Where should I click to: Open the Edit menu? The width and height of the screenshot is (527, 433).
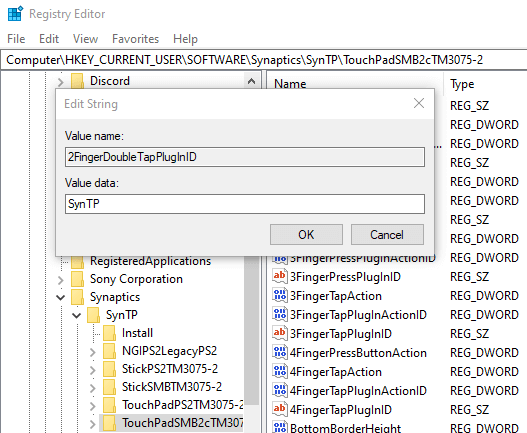[x=49, y=39]
